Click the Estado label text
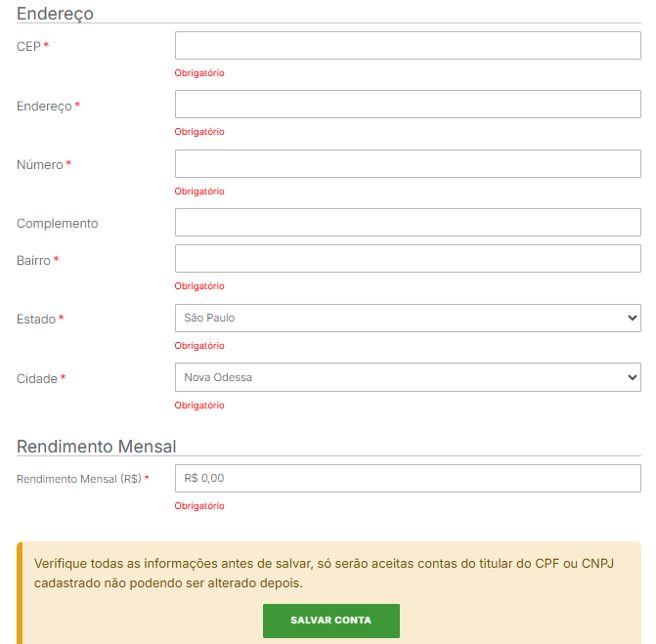 pos(36,320)
